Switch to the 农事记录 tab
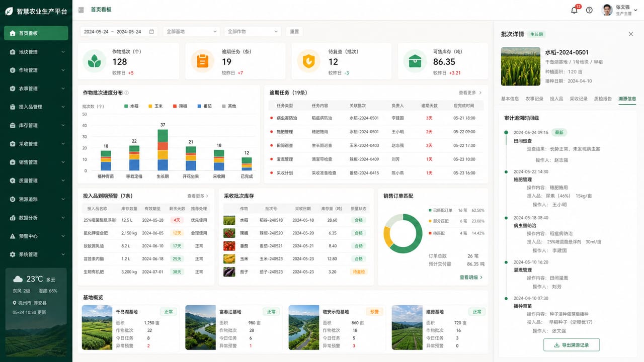644x362 pixels. coord(534,99)
